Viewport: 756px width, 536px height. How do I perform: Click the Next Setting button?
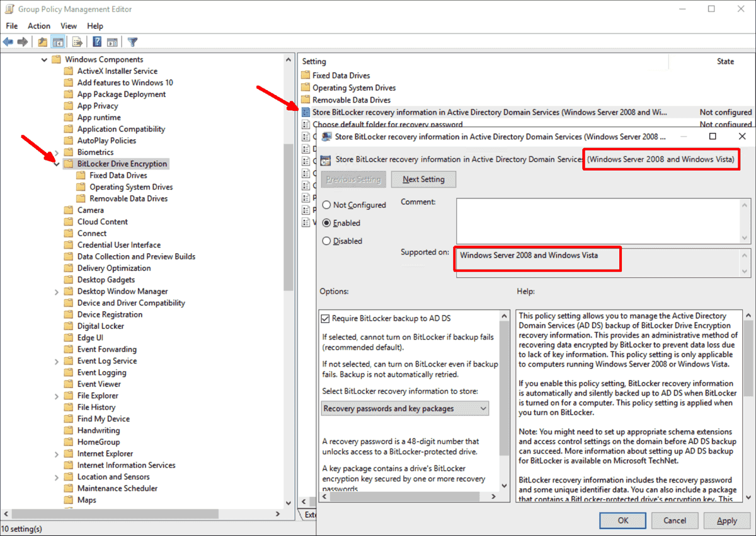(x=423, y=179)
